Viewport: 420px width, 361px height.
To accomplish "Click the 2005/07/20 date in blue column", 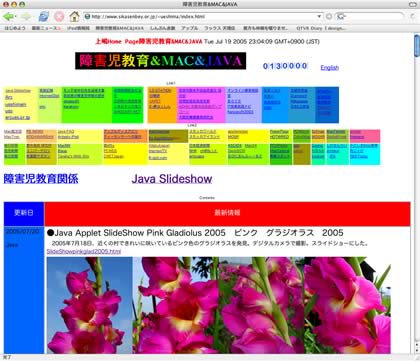I will 23,231.
